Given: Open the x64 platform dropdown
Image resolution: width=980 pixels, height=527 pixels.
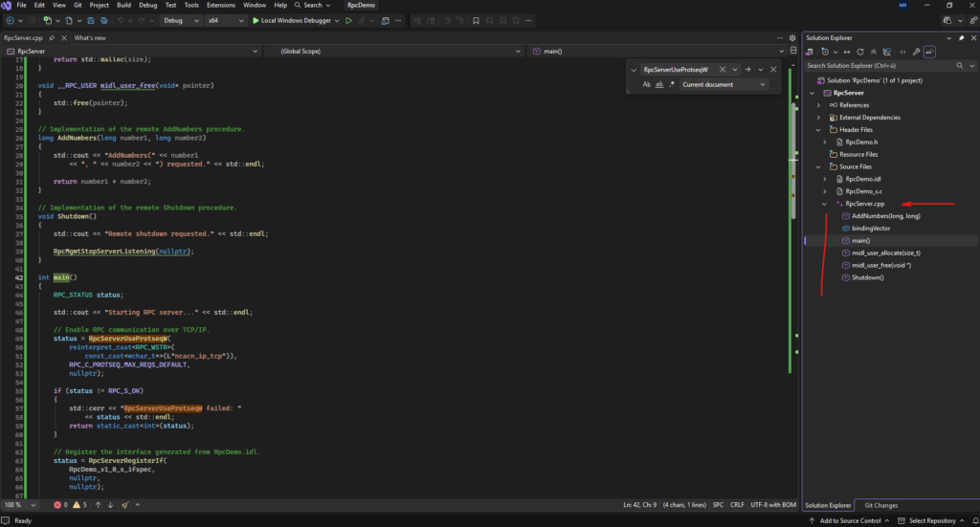Looking at the screenshot, I should 226,21.
